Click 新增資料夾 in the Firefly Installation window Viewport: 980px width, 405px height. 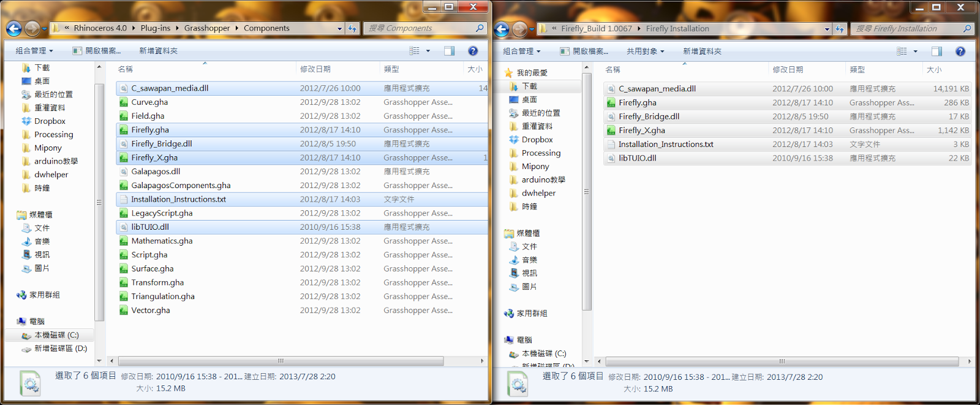[702, 51]
